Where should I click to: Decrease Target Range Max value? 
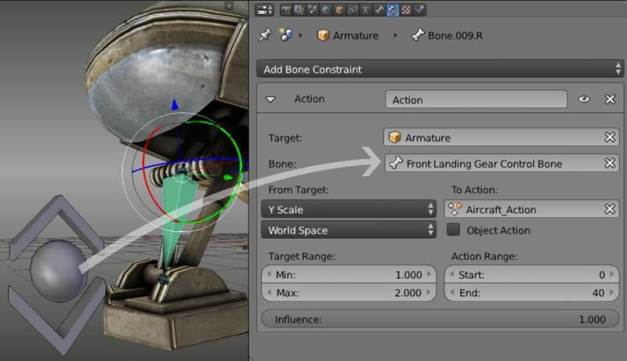point(269,293)
